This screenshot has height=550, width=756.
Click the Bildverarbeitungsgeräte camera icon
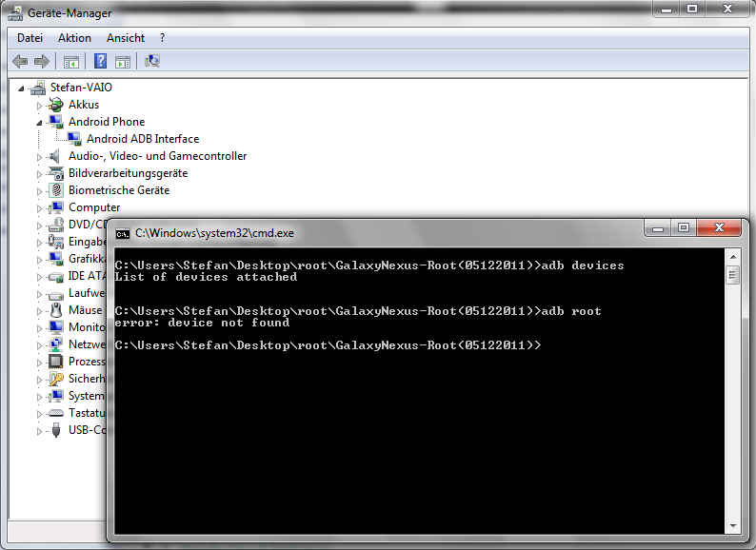click(56, 173)
